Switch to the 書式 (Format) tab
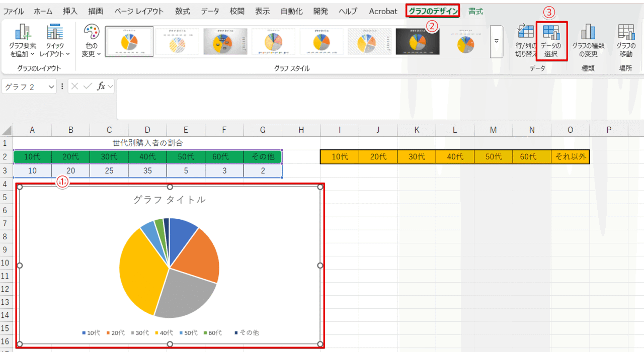 (x=475, y=11)
